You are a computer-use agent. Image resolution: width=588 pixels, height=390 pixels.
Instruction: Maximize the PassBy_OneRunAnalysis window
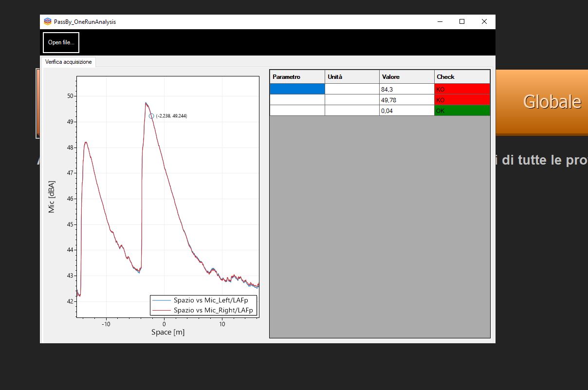[x=462, y=21]
